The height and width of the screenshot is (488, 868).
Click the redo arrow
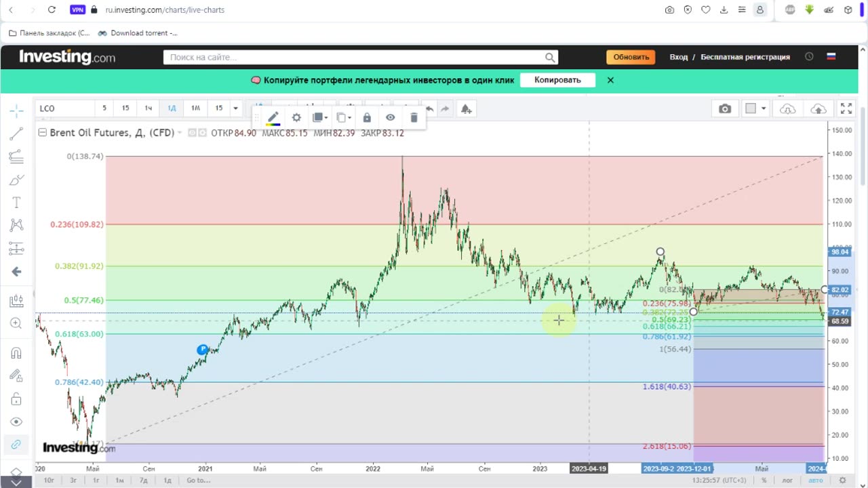click(x=445, y=108)
